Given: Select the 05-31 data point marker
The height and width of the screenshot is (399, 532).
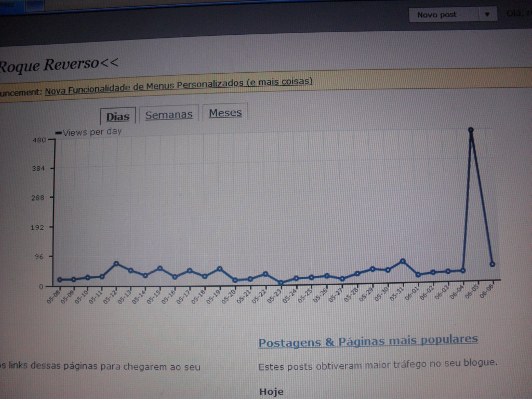Looking at the screenshot, I should coord(403,261).
